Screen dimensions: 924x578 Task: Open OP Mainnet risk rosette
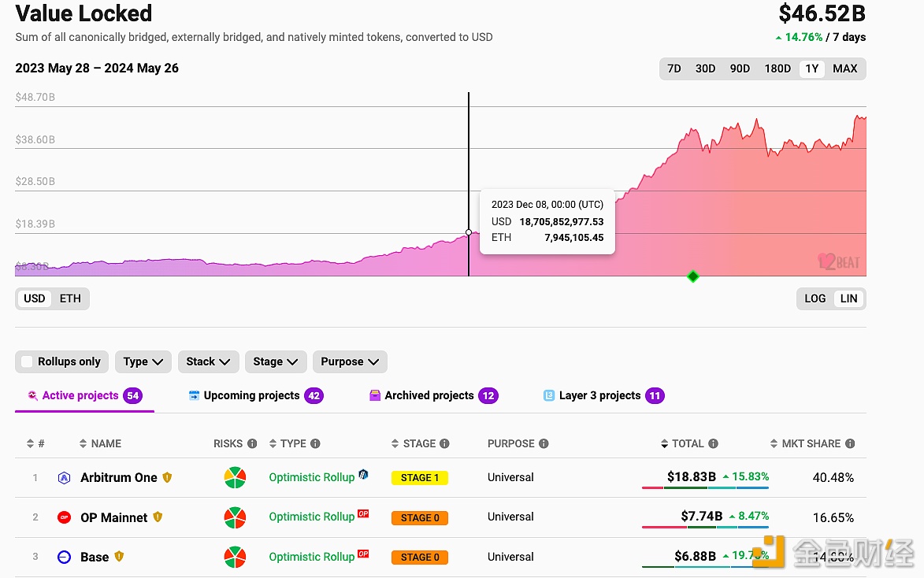pos(235,517)
